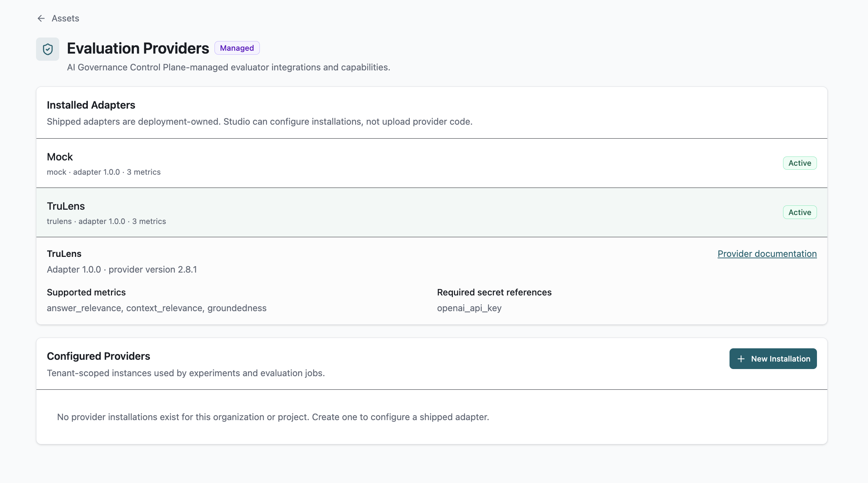Click 'Shipped adapters are deployment-owned' description

click(x=260, y=121)
